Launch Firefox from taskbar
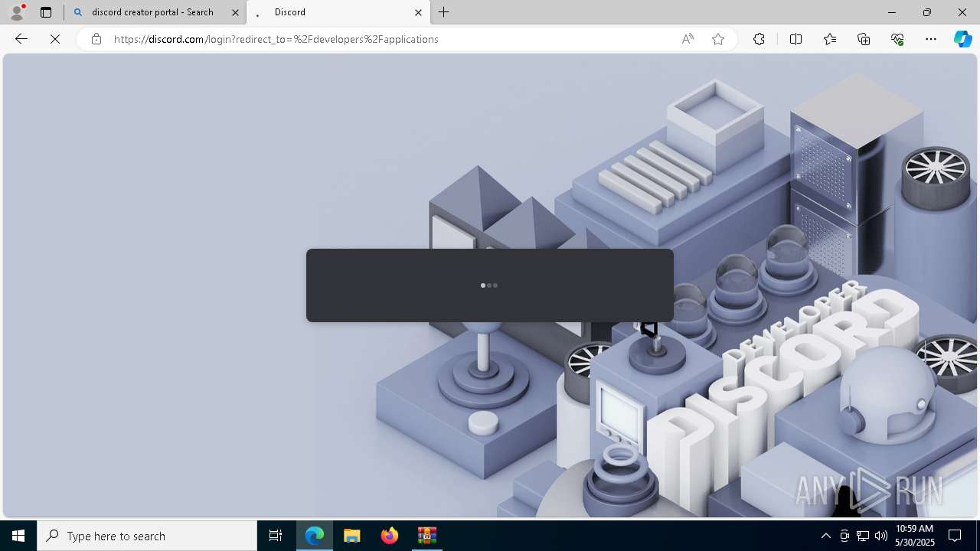 tap(390, 536)
